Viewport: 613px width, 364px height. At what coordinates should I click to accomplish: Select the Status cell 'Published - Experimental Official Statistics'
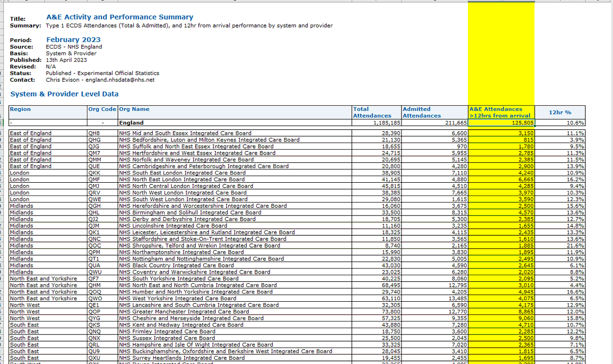103,73
